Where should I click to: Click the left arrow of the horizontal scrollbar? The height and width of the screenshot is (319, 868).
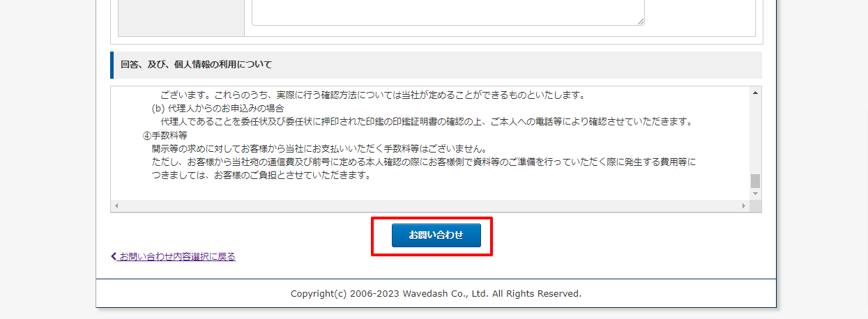pyautogui.click(x=116, y=206)
